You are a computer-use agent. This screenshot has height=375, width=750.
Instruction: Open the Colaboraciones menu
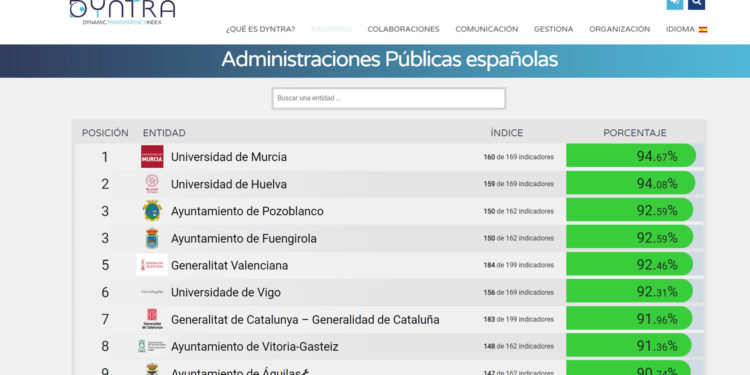pos(403,29)
